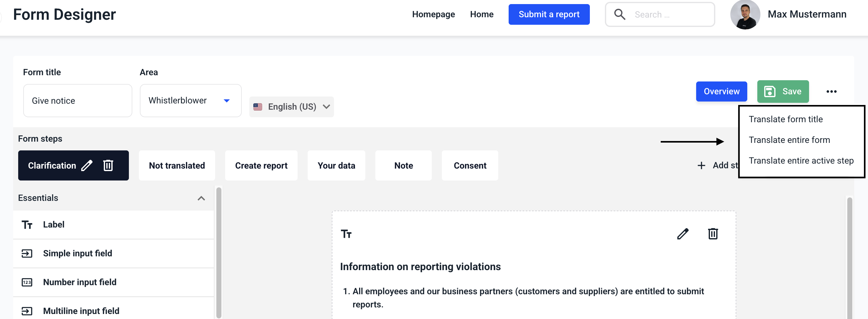The image size is (868, 319).
Task: Click the Form title input field
Action: [77, 100]
